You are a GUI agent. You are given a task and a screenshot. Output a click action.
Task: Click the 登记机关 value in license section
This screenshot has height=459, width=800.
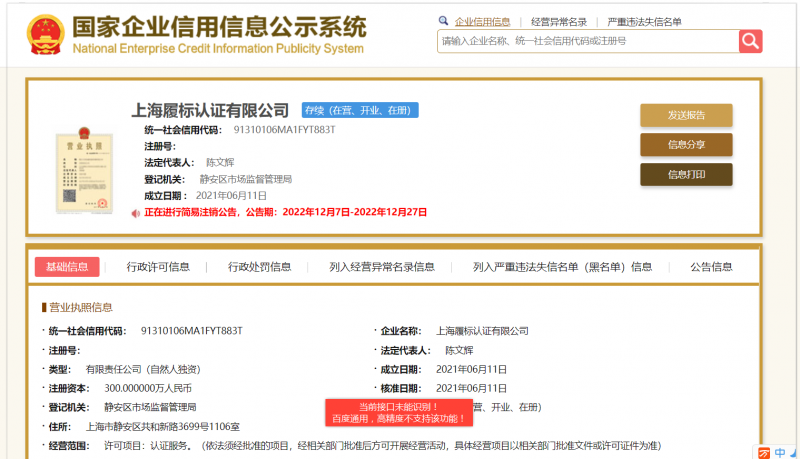(150, 407)
